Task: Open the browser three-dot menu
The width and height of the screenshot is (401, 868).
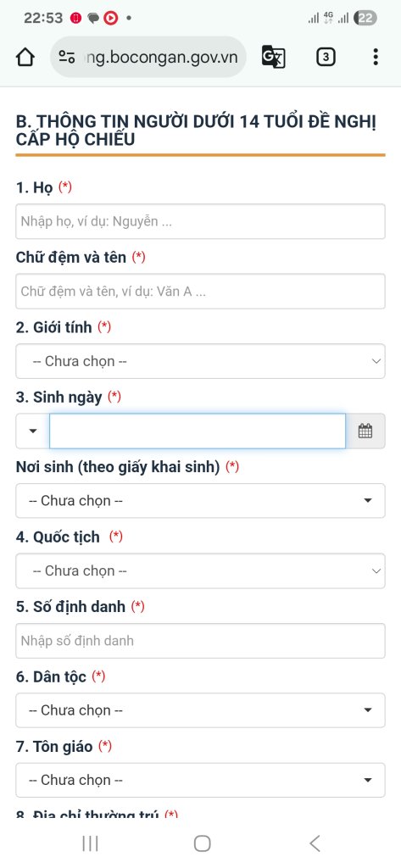Action: coord(376,57)
